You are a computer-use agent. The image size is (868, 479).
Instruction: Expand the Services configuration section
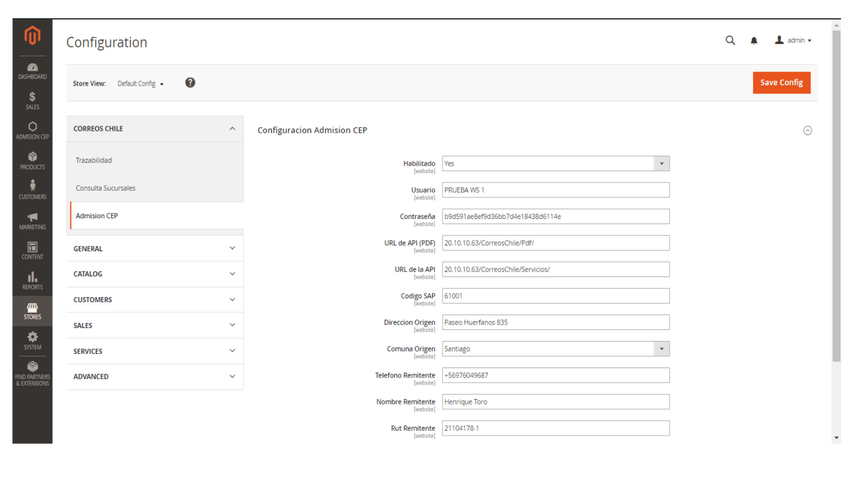point(155,351)
